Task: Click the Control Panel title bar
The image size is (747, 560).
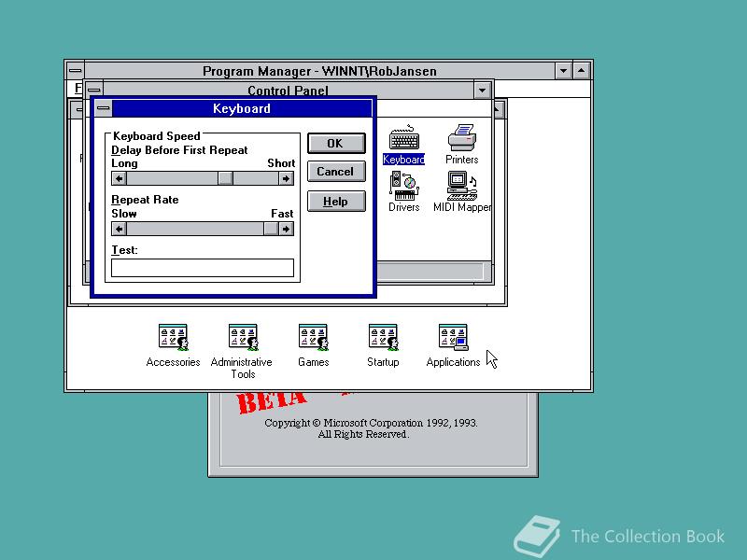Action: [x=289, y=90]
